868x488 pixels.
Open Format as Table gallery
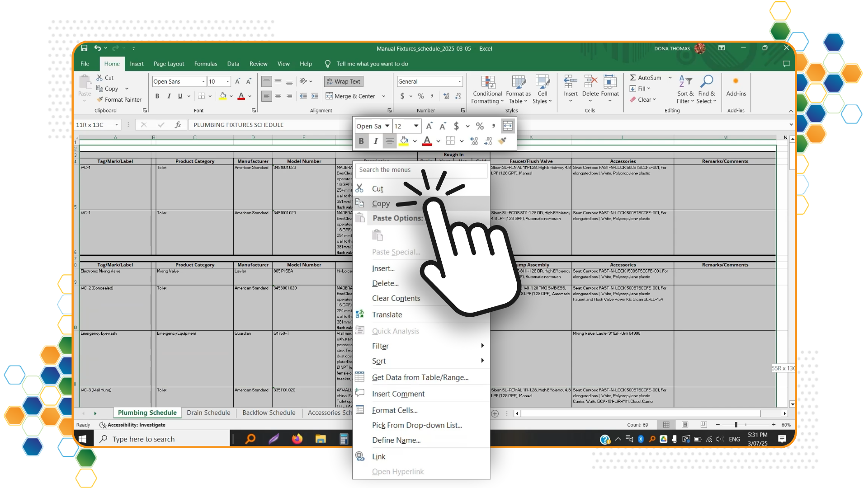[x=518, y=89]
